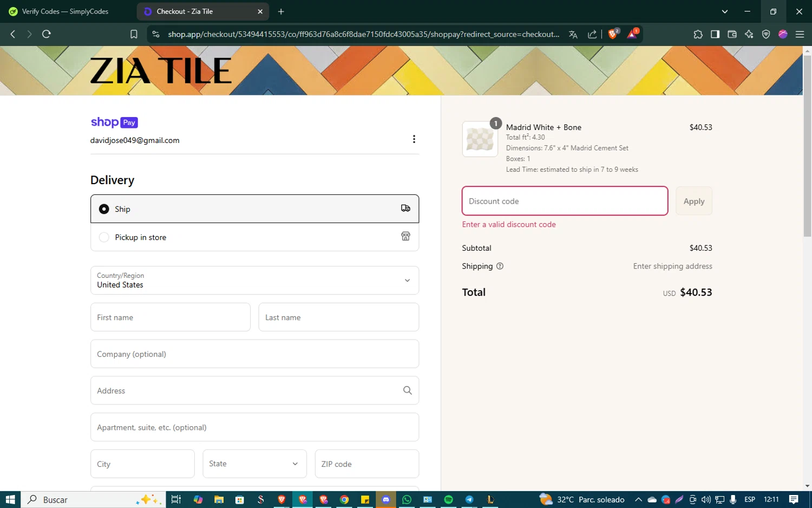812x508 pixels.
Task: Focus the Address field
Action: tap(254, 390)
